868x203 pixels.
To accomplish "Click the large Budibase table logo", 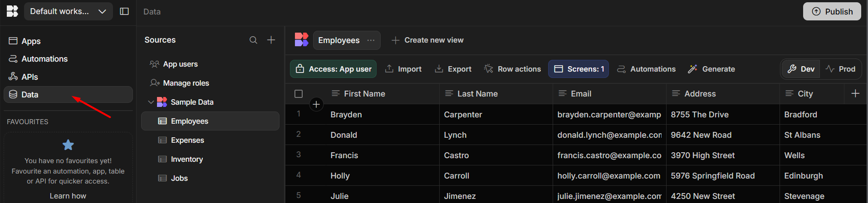I will click(x=301, y=39).
